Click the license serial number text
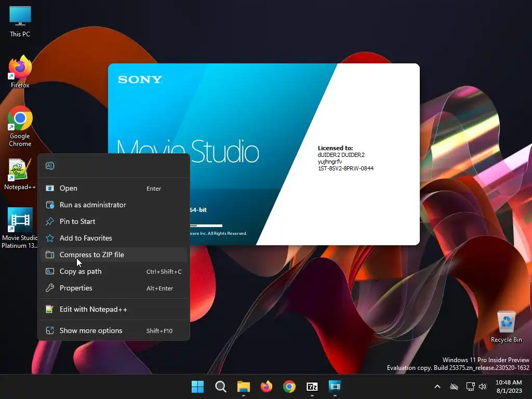This screenshot has width=532, height=399. click(345, 169)
